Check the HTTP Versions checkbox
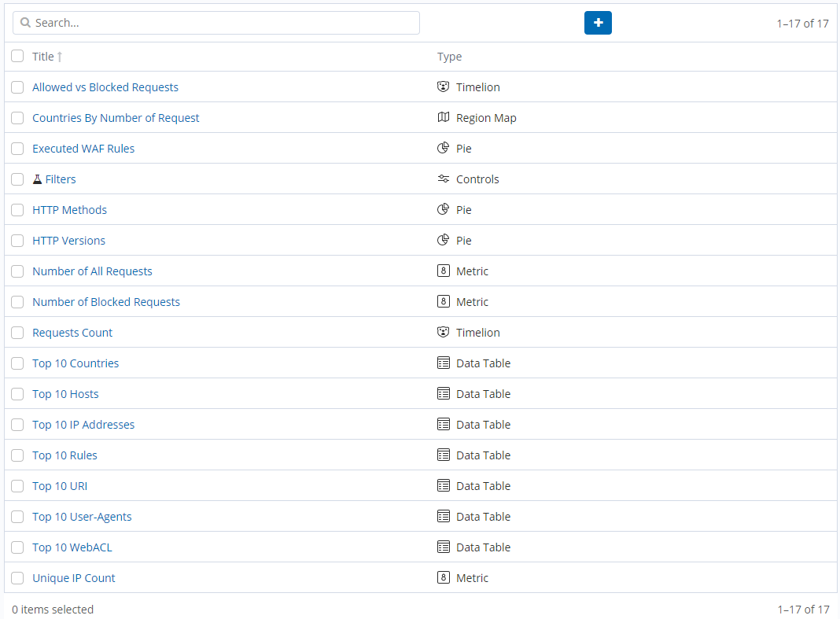Screen dimensions: 840x619 point(17,241)
